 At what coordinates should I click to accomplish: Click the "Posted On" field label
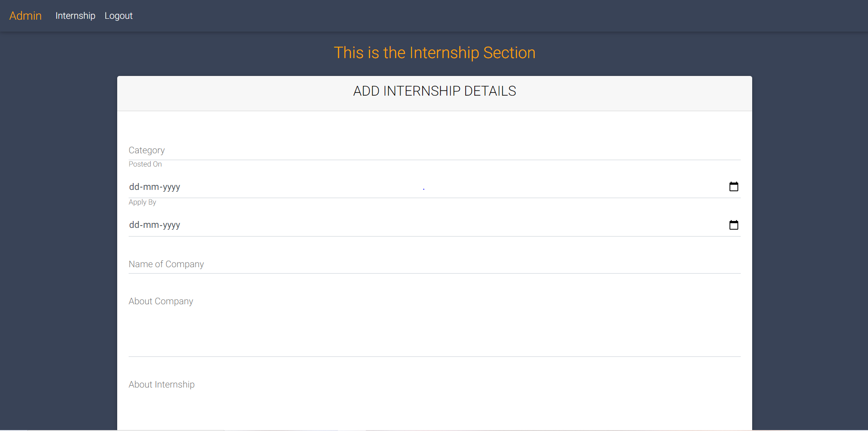click(x=145, y=164)
